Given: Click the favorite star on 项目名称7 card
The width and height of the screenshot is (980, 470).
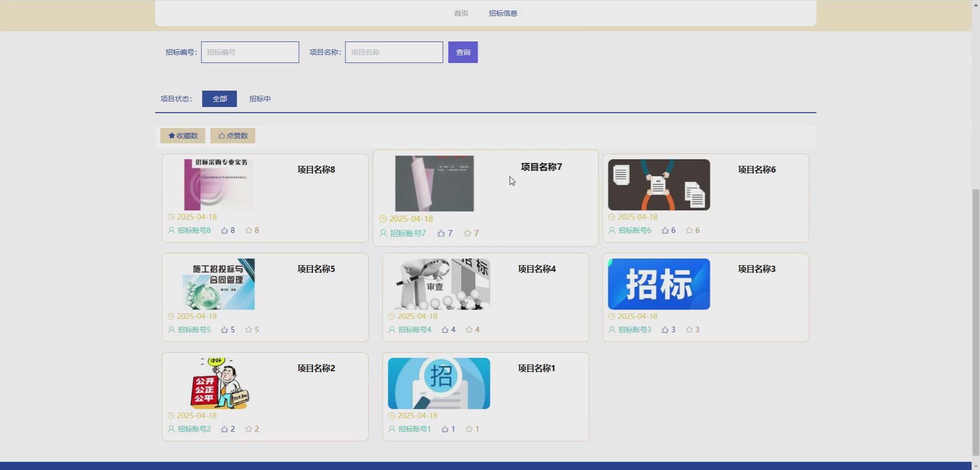Looking at the screenshot, I should 468,233.
